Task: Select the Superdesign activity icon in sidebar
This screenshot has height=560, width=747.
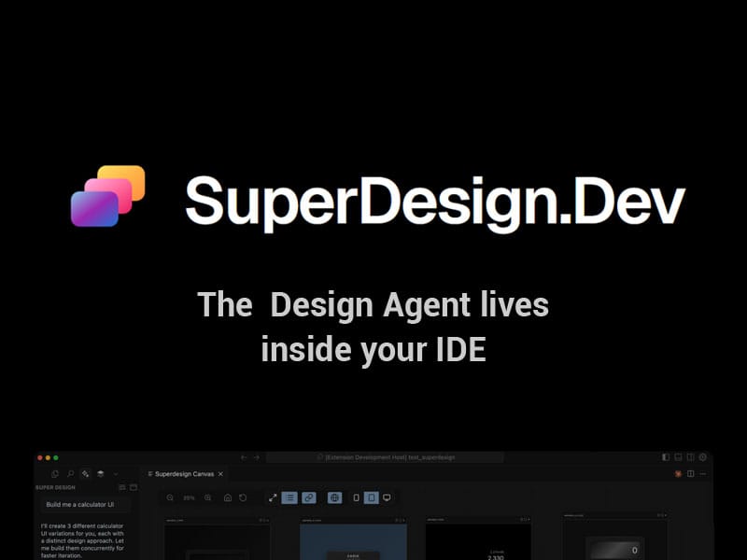Action: (x=85, y=474)
